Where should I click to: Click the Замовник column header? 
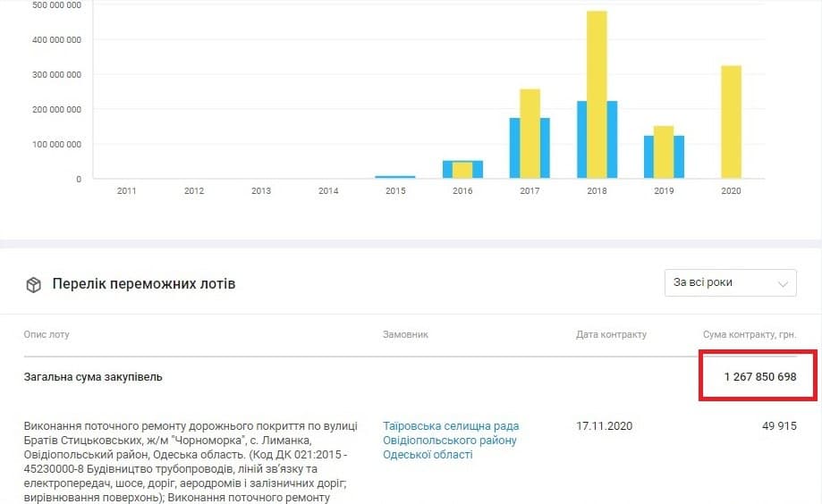pos(405,334)
